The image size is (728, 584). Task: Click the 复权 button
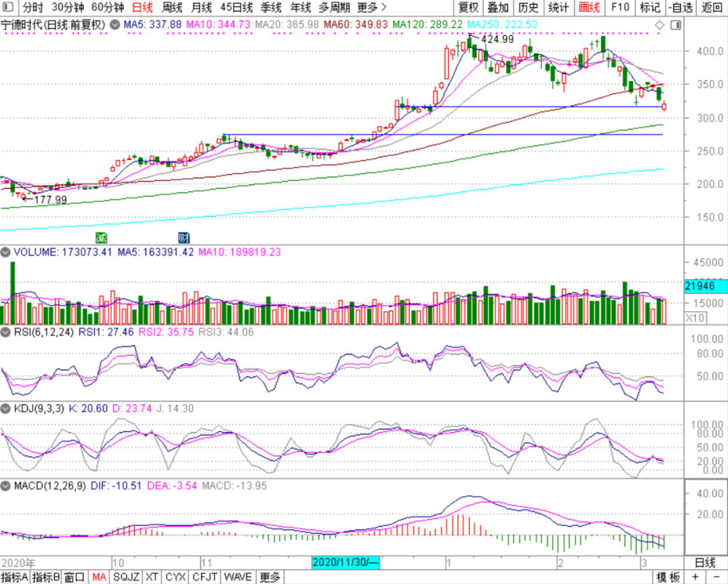(x=468, y=7)
